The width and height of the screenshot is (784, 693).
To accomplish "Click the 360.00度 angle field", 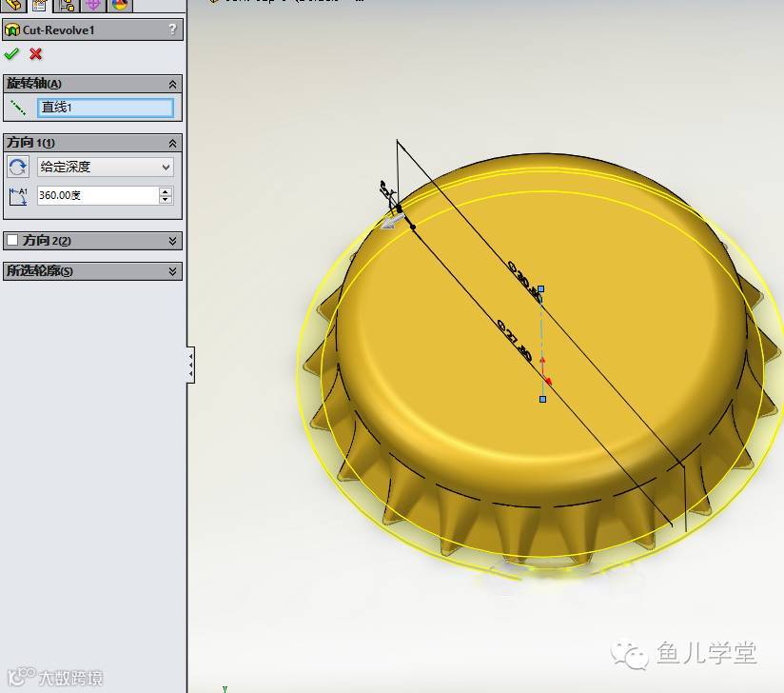I will click(x=98, y=195).
